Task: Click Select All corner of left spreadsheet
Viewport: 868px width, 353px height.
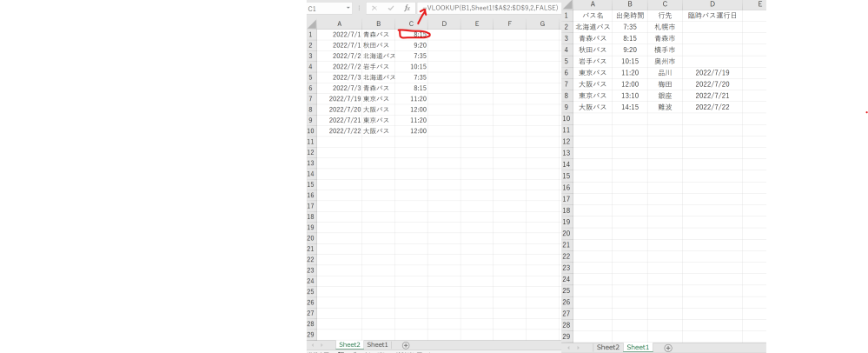Action: (x=311, y=23)
